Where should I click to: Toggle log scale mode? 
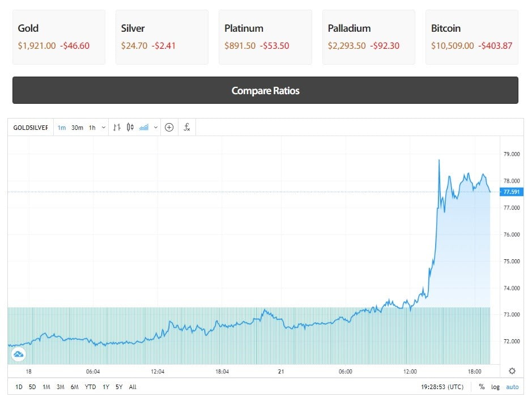coord(496,387)
